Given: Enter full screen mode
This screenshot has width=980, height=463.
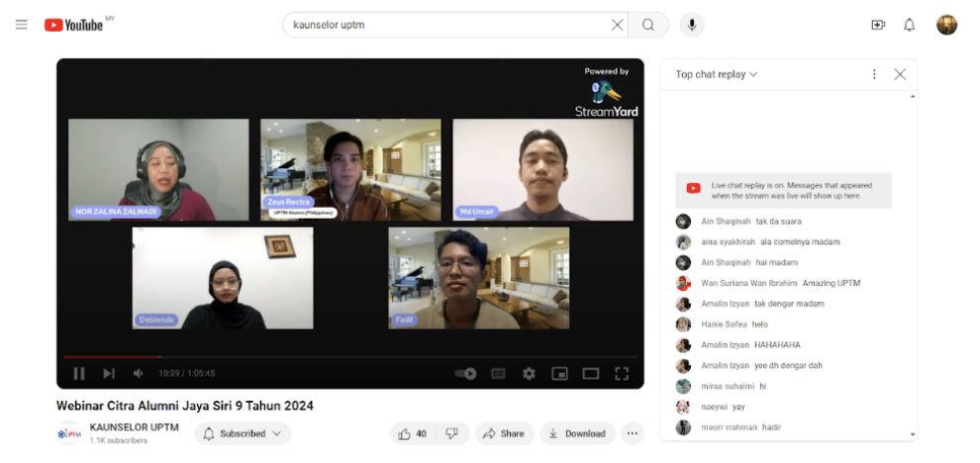Looking at the screenshot, I should [622, 373].
